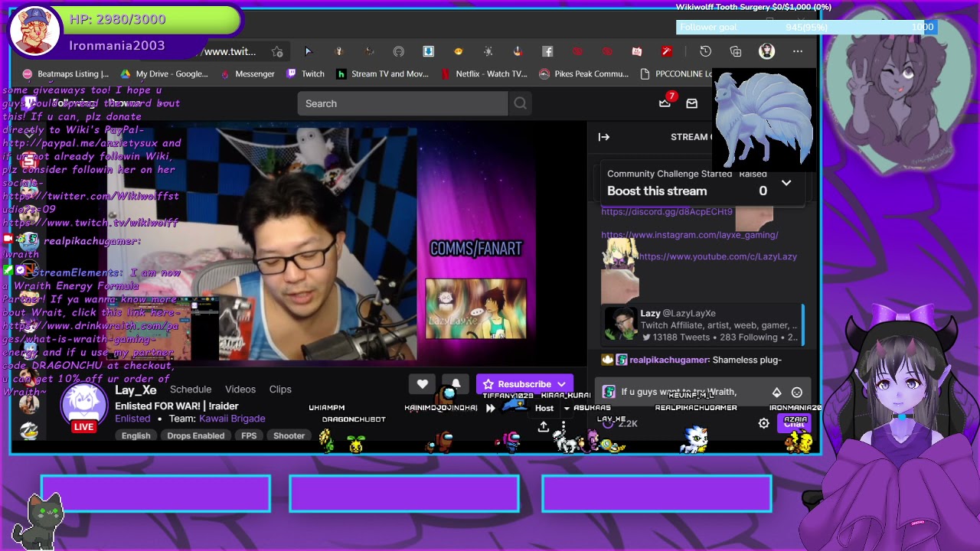This screenshot has height=551, width=980.
Task: Open the Pikes Peak Community bookmark
Action: (584, 74)
